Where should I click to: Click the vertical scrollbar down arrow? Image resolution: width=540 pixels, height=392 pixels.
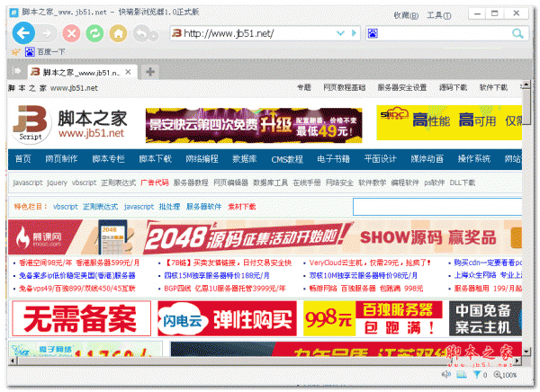pos(526,352)
